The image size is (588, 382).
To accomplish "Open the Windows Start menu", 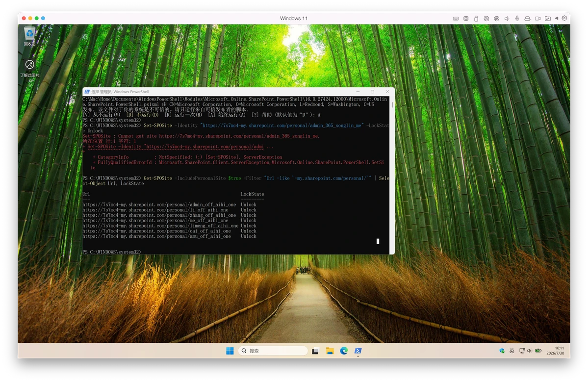I will click(230, 351).
